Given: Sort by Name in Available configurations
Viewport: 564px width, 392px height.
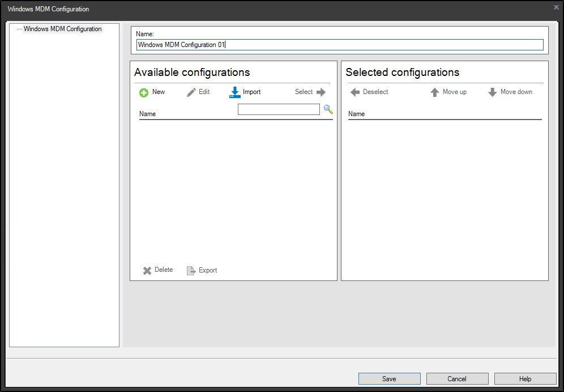Looking at the screenshot, I should [x=148, y=114].
